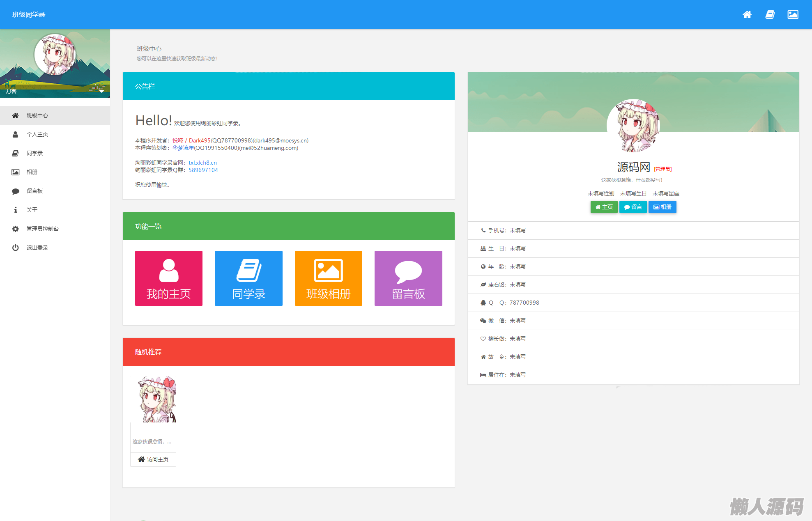812x521 pixels.
Task: Click the picture icon in top bar
Action: coord(793,15)
